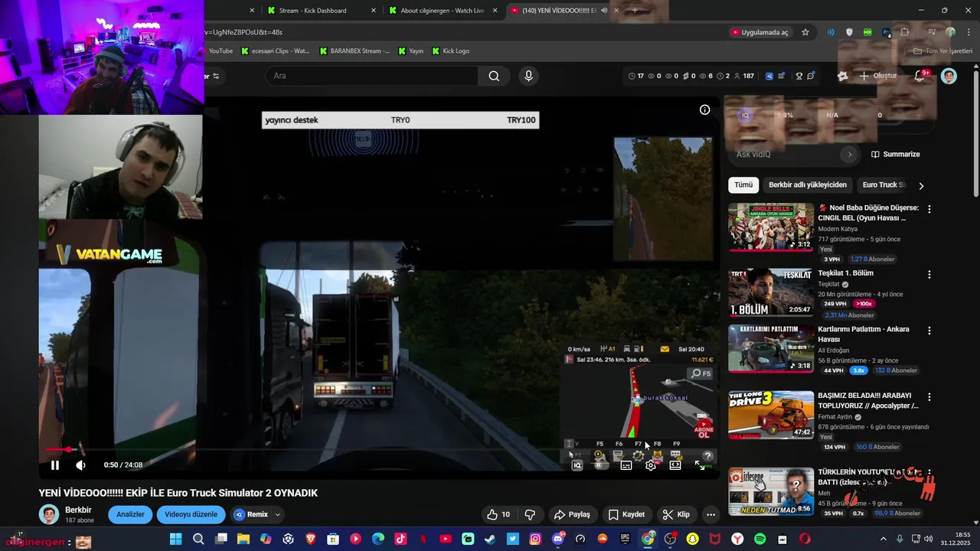Select the Berkbir adlı yükleyiciden chip
Viewport: 980px width, 551px height.
pyautogui.click(x=808, y=184)
